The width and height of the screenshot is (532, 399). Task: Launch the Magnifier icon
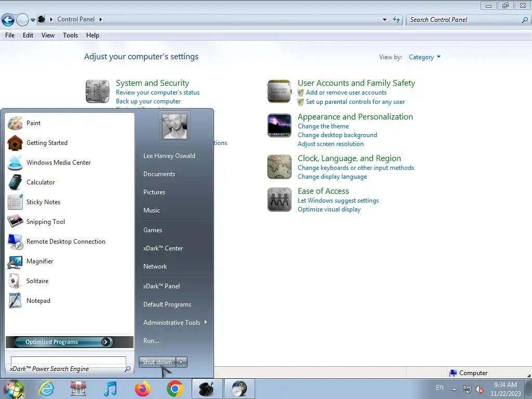(15, 261)
